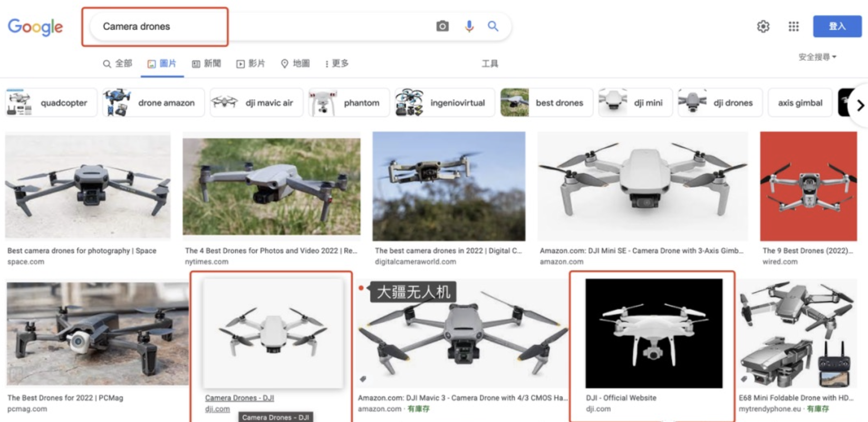Click 'Amazon.com: DJI Mavic 3' title
868x422 pixels.
462,398
